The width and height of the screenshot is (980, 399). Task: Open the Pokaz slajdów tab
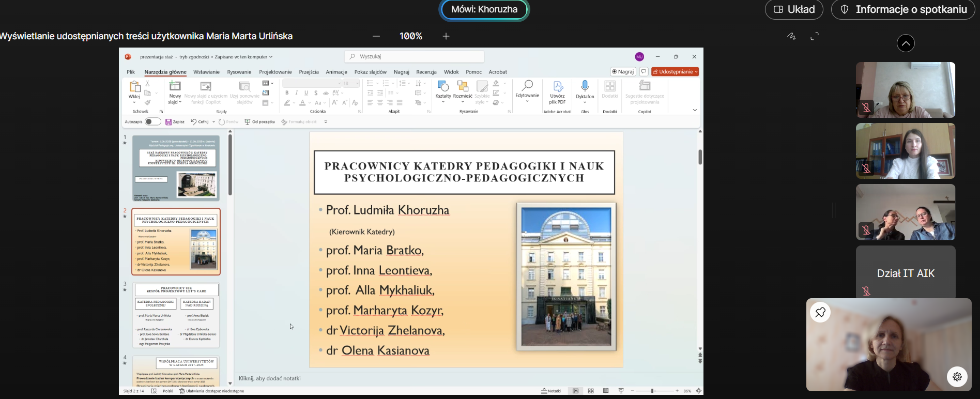point(370,72)
